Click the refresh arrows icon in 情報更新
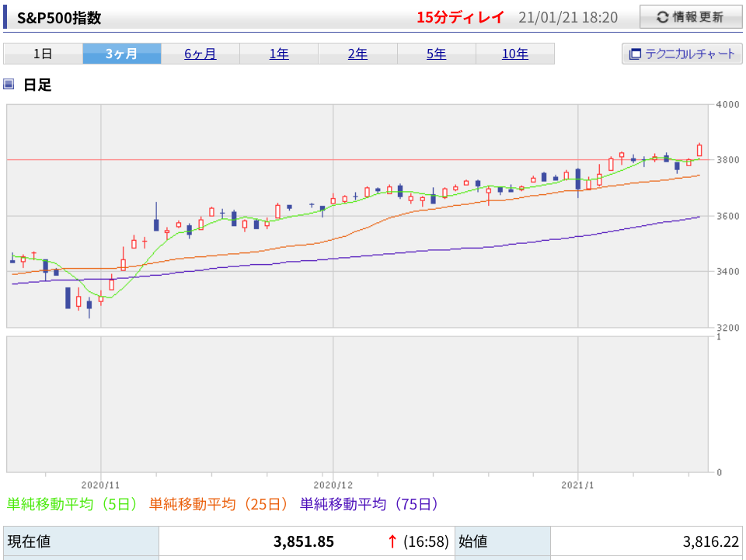Image resolution: width=746 pixels, height=560 pixels. tap(663, 18)
